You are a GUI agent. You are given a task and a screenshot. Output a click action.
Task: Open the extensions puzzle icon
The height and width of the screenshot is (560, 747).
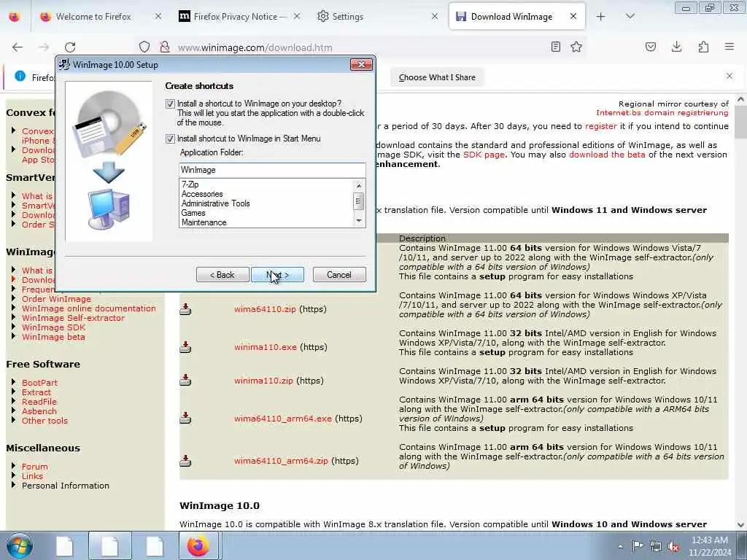[703, 47]
